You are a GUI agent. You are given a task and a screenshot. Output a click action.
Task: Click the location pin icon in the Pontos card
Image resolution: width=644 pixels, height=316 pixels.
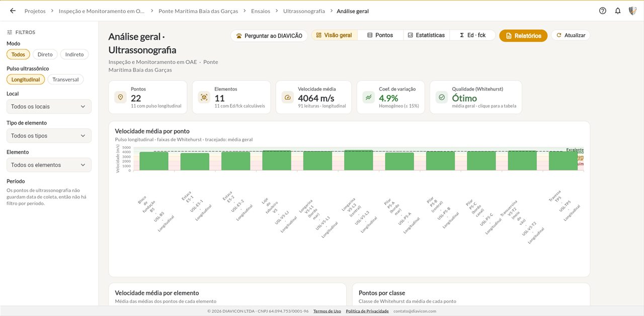(x=120, y=97)
